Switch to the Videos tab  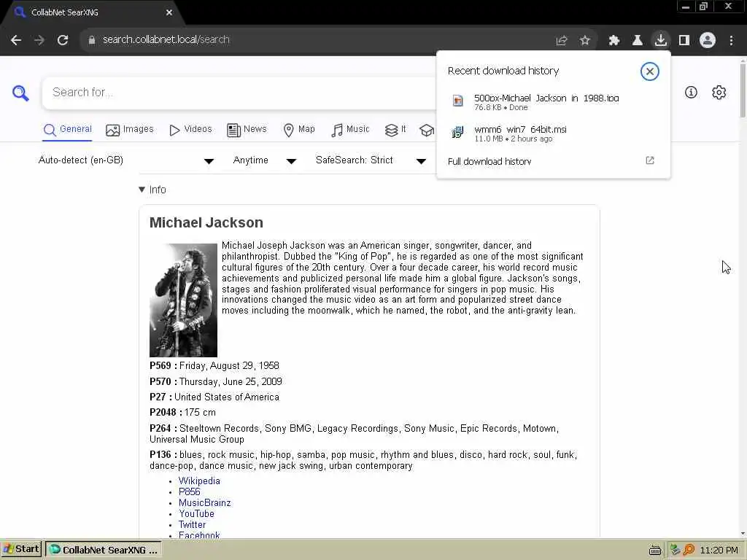(190, 130)
